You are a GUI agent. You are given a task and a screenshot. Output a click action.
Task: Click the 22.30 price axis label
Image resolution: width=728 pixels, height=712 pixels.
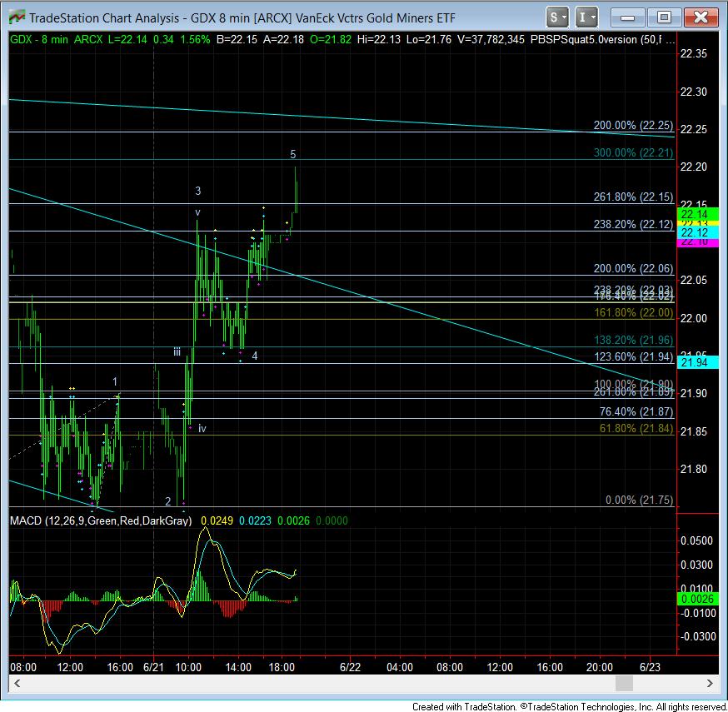coord(694,92)
